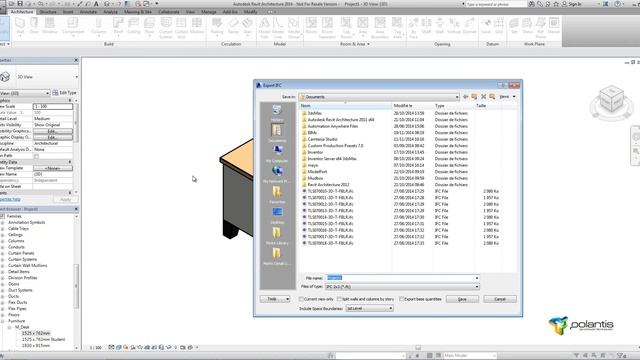Open the 3D View type selector dropdown
Image resolution: width=640 pixels, height=360 pixels.
point(76,77)
